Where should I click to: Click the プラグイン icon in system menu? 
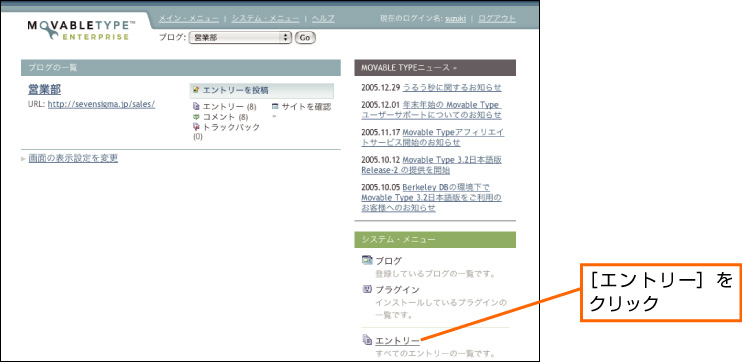click(367, 289)
